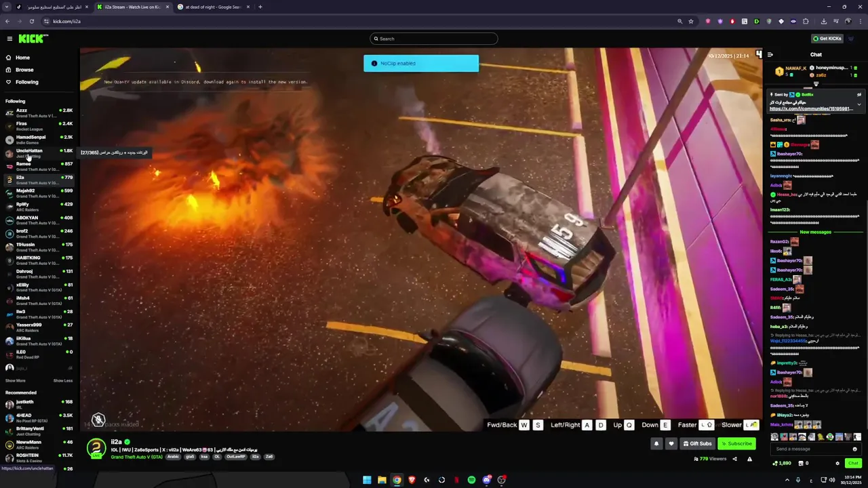Open Windows Start menu
The height and width of the screenshot is (488, 868).
point(367,480)
